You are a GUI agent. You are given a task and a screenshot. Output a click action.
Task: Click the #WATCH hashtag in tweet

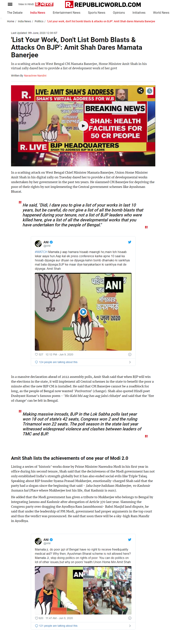(41, 252)
